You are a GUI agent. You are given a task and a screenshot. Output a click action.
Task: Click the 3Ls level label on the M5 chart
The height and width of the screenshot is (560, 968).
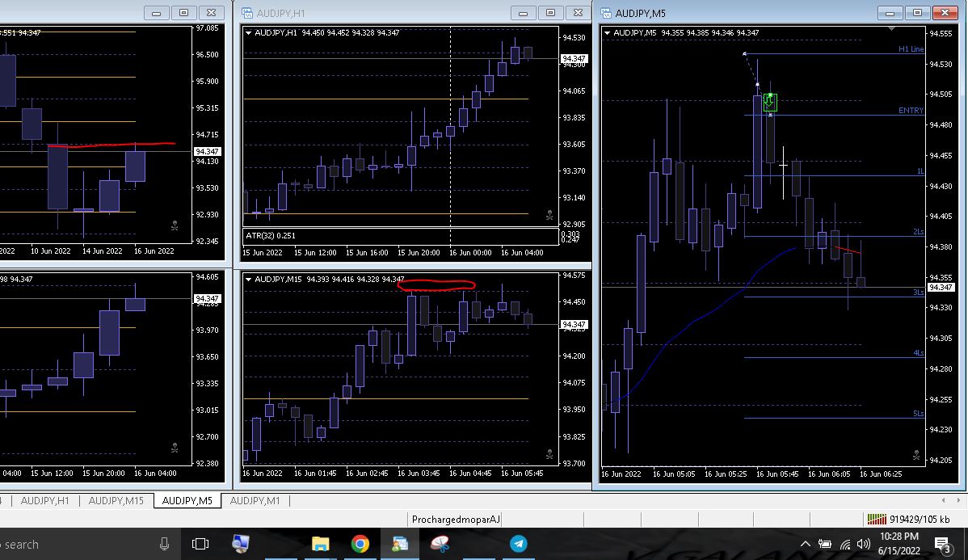point(919,292)
